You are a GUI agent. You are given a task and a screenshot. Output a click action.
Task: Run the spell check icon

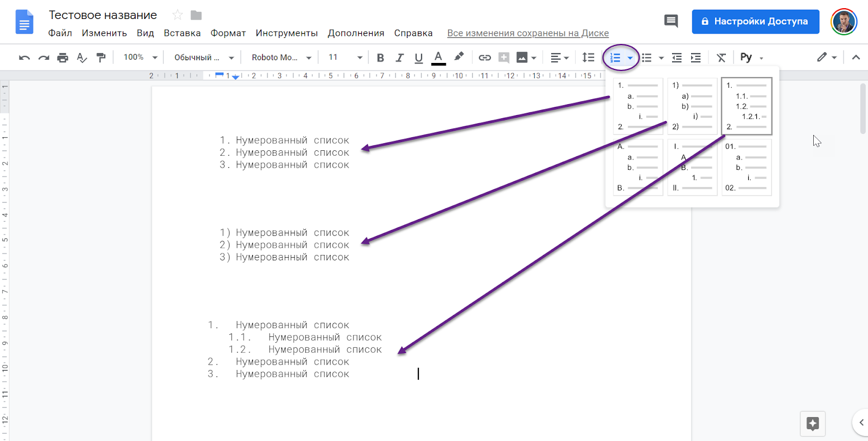pos(82,57)
